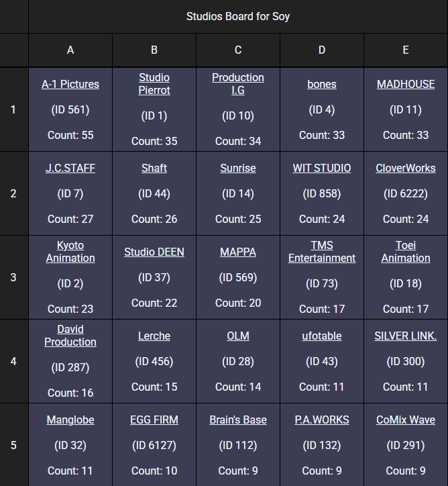The image size is (448, 486).
Task: Click the J.C.STAFF studio link
Action: (70, 168)
